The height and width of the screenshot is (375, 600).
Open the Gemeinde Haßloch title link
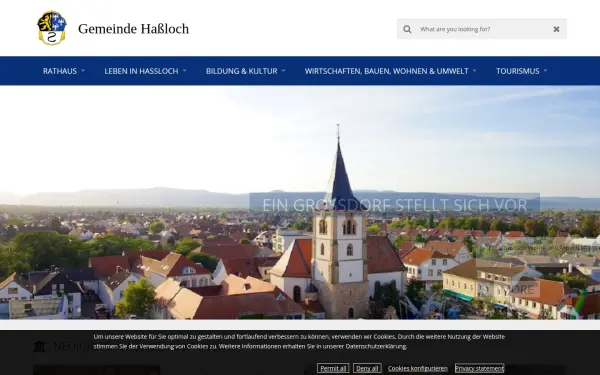click(134, 29)
